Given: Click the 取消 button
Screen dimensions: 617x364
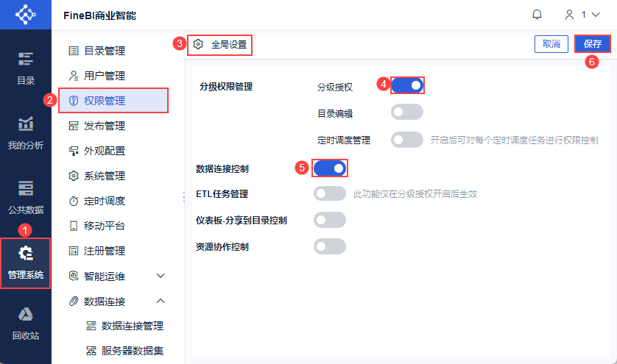Looking at the screenshot, I should point(551,44).
